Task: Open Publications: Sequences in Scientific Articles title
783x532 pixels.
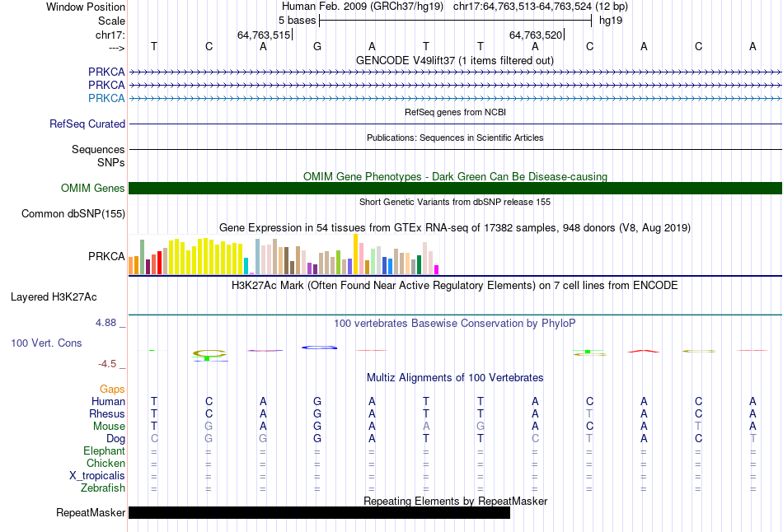Action: click(x=455, y=138)
